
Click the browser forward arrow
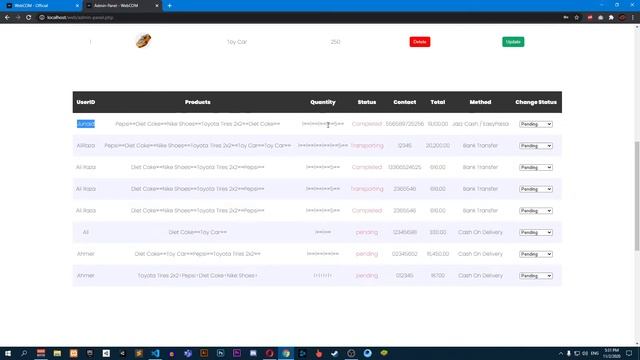[18, 18]
